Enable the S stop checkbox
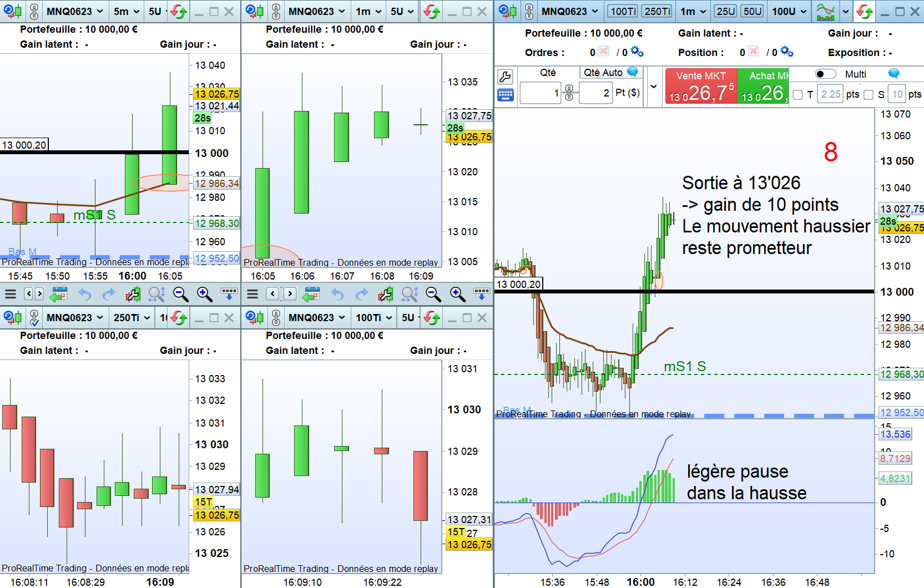The height and width of the screenshot is (588, 924). (869, 95)
